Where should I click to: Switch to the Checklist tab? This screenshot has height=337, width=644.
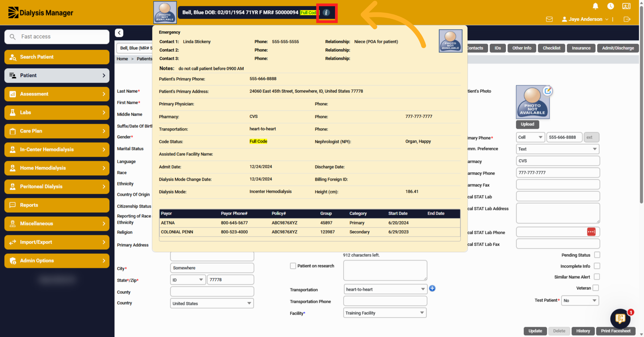tap(551, 48)
